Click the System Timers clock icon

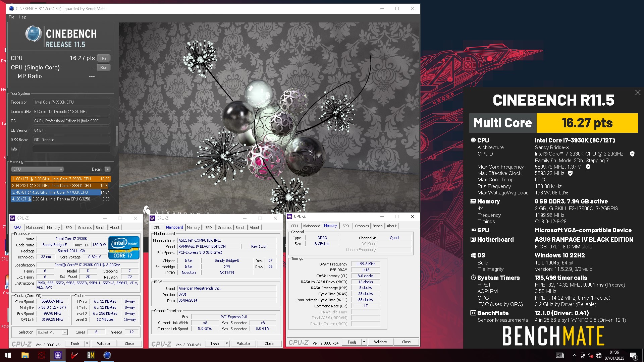point(473,278)
